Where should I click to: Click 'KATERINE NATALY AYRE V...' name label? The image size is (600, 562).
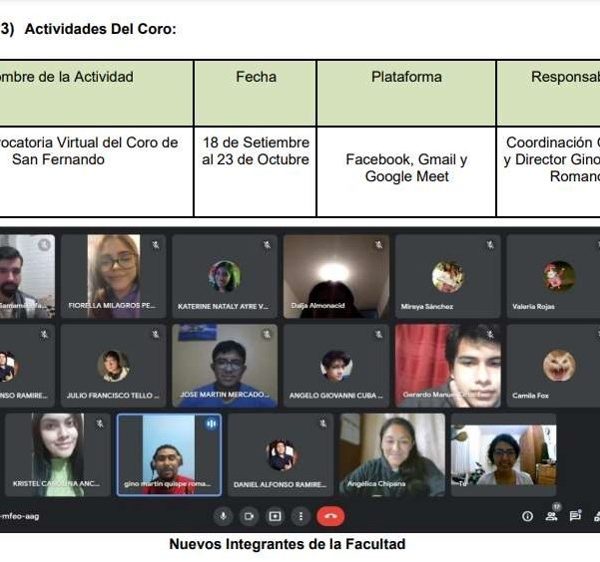point(223,306)
